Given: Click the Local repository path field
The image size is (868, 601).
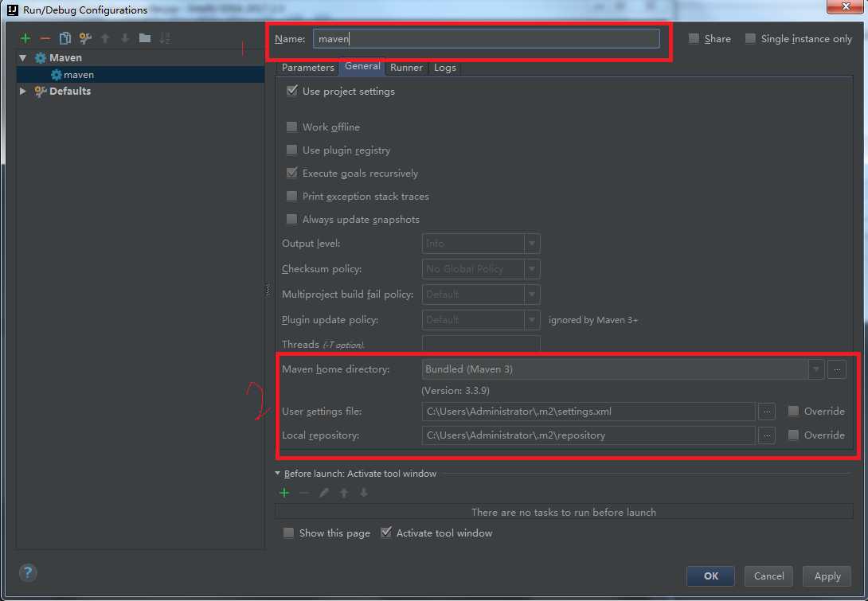Looking at the screenshot, I should (x=588, y=435).
